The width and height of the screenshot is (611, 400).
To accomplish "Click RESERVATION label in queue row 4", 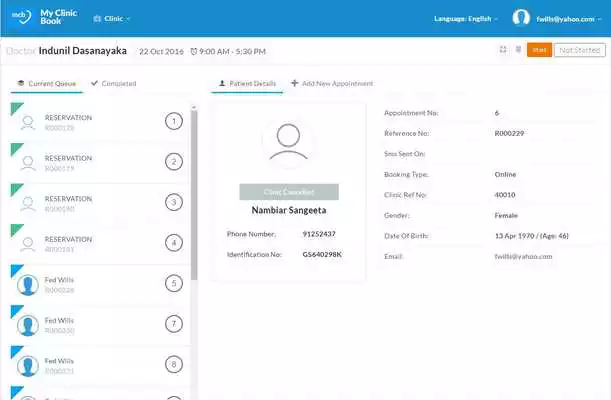I will click(68, 239).
